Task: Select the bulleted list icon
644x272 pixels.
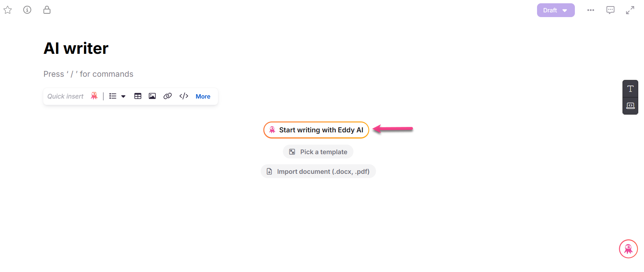Action: click(113, 96)
